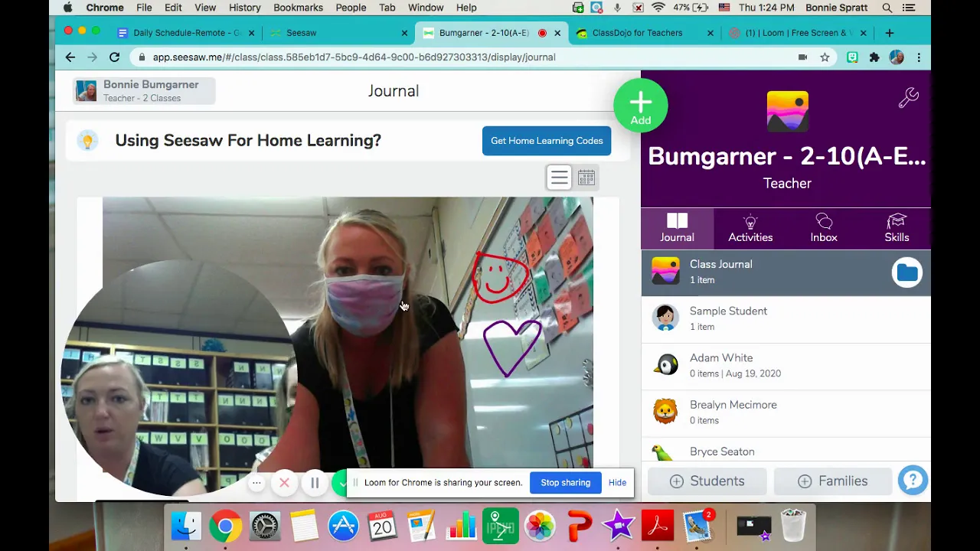Open Chrome extensions puzzle icon
Screen dimensions: 980x551
click(874, 57)
